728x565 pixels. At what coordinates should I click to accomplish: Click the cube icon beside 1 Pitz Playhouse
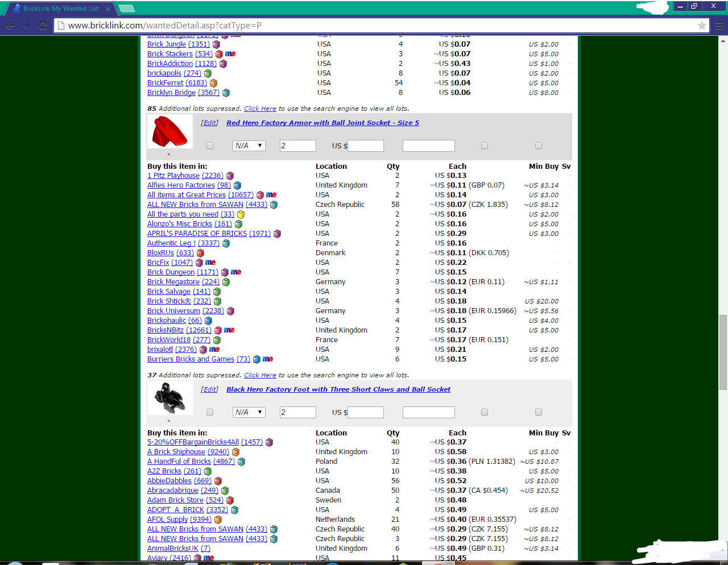point(230,176)
